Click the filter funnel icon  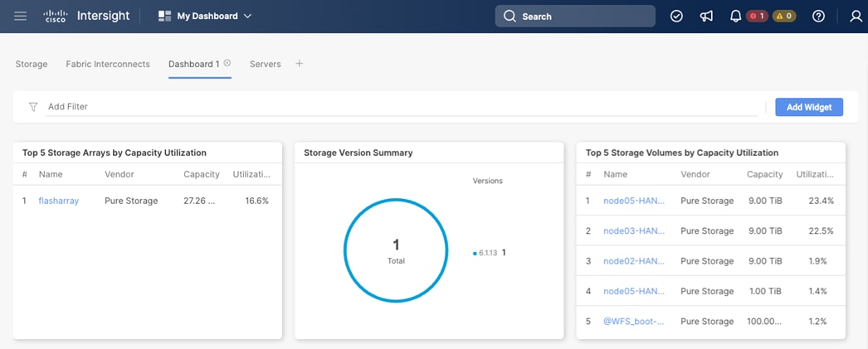click(33, 107)
